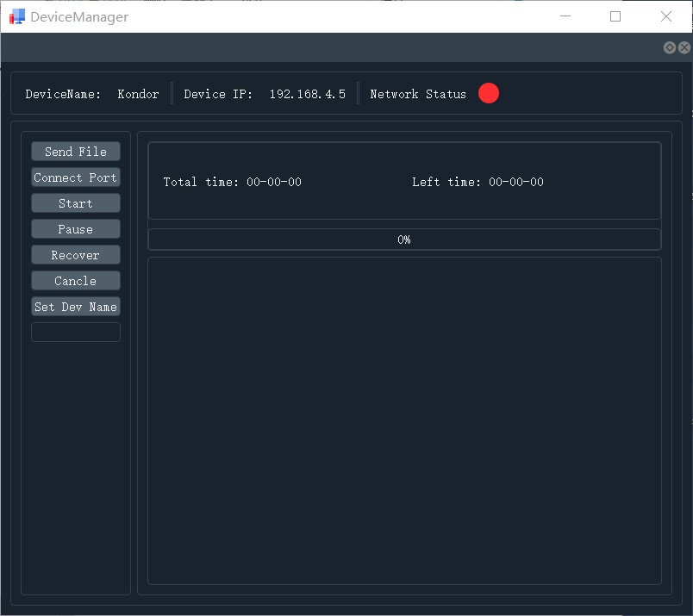Viewport: 693px width, 616px height.
Task: Click the Total time: 00-00-00 label
Action: point(233,182)
